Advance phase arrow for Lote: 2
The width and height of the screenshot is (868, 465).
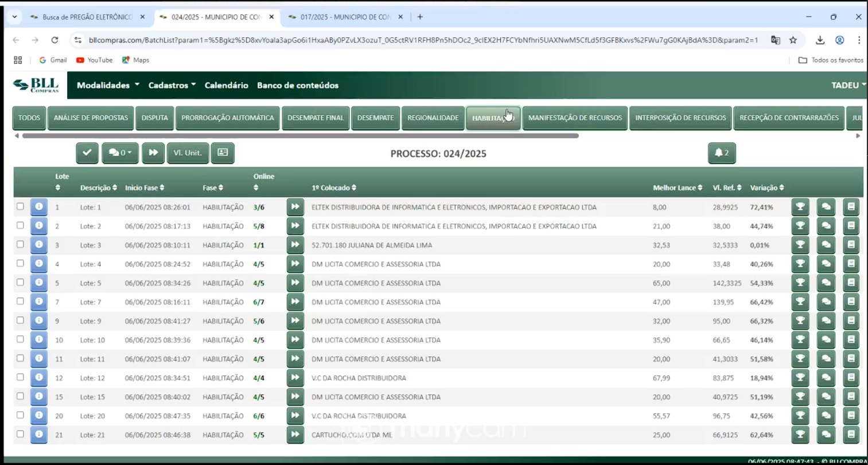tap(295, 226)
